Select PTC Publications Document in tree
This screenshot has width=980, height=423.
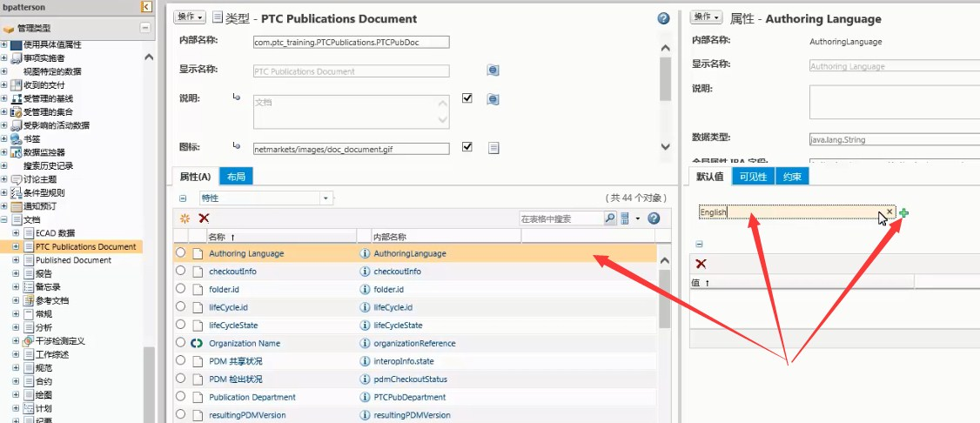click(x=85, y=247)
